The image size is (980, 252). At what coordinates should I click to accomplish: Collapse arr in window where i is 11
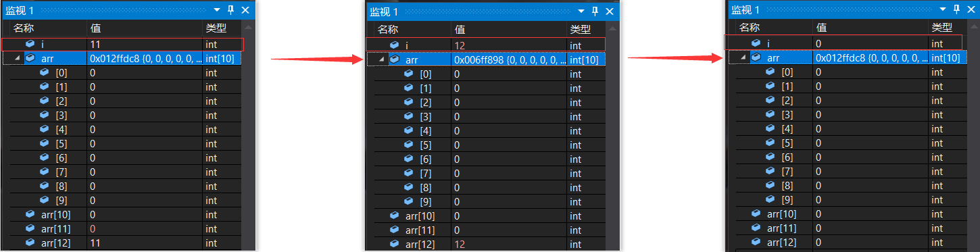pos(18,59)
